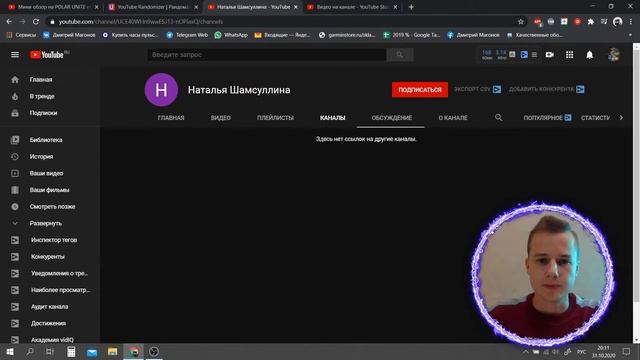This screenshot has height=360, width=640.
Task: Open Ваши фильмы in the sidebar
Action: 50,190
